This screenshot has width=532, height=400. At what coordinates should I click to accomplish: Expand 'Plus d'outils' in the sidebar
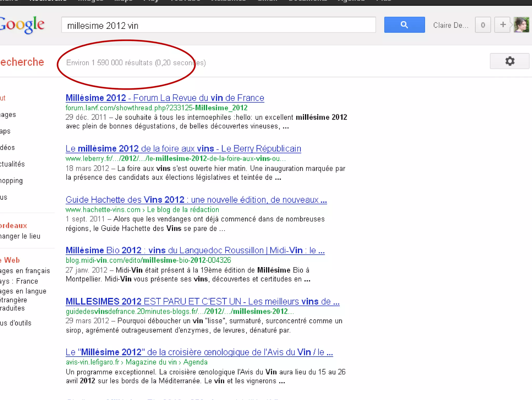(16, 323)
